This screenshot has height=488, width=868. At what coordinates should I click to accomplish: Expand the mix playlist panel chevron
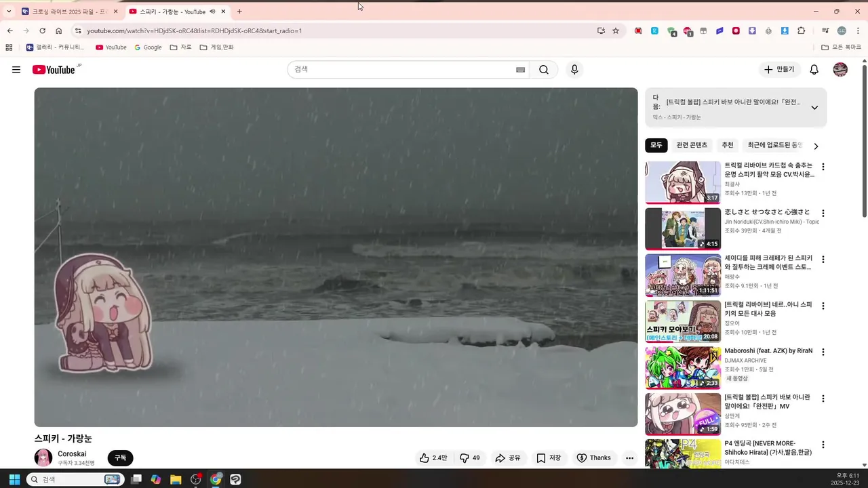[814, 108]
